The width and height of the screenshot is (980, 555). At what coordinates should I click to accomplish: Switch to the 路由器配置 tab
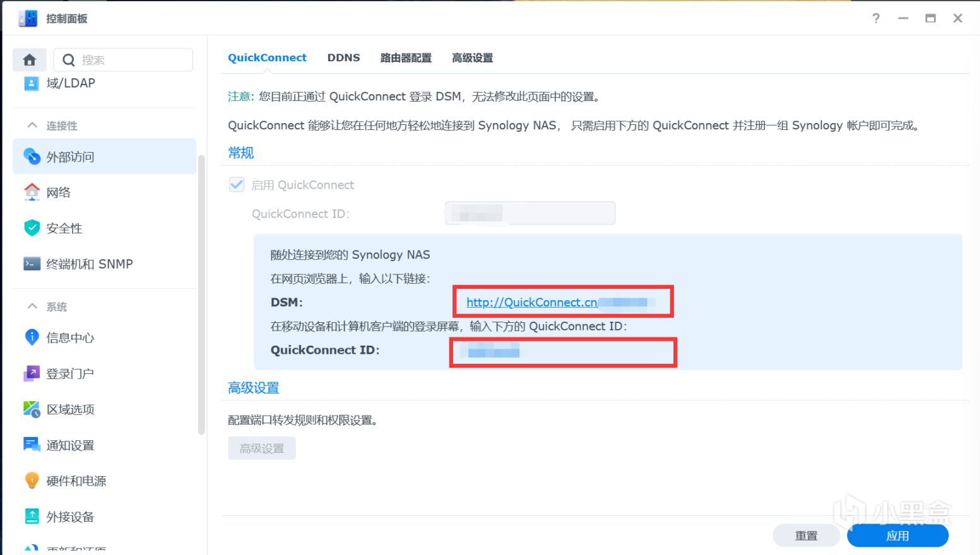pos(406,58)
